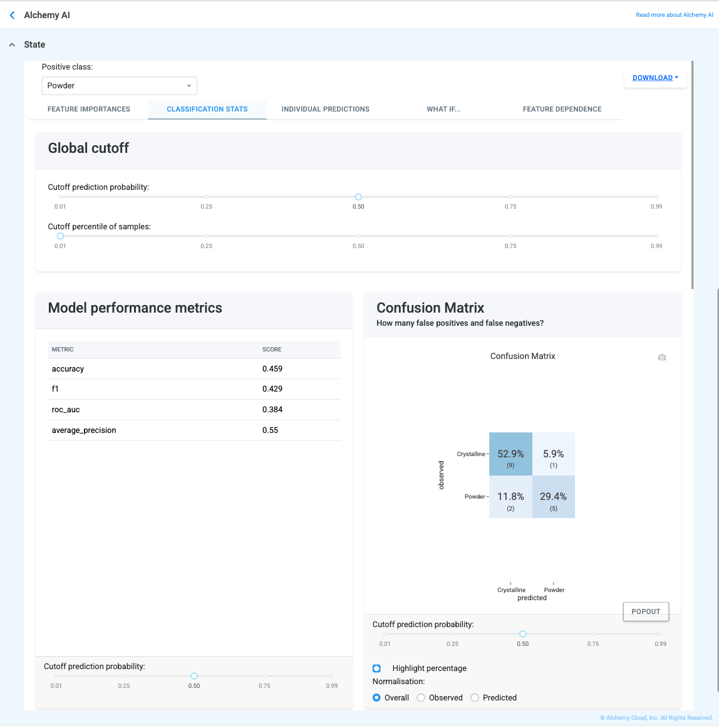719x728 pixels.
Task: Collapse the State section chevron
Action: click(13, 44)
